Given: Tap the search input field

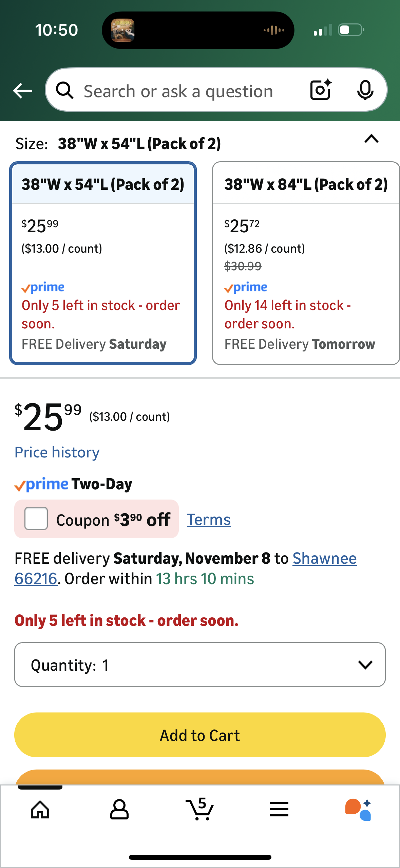Looking at the screenshot, I should [178, 91].
